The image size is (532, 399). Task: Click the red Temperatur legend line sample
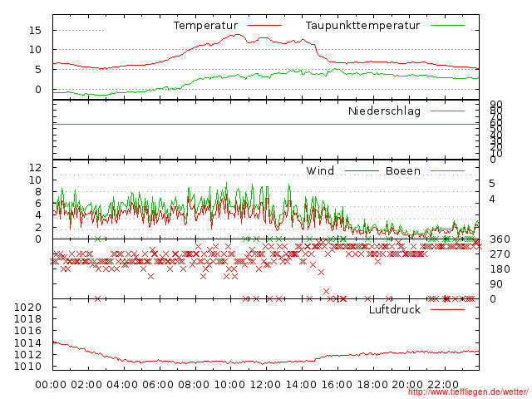coord(264,26)
